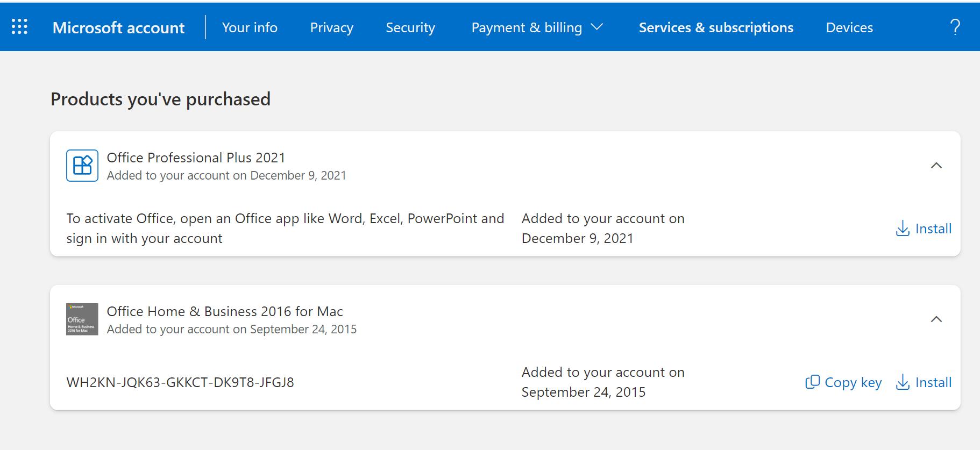Screen dimensions: 980x450
Task: Click the Microsoft account home link
Action: [118, 27]
